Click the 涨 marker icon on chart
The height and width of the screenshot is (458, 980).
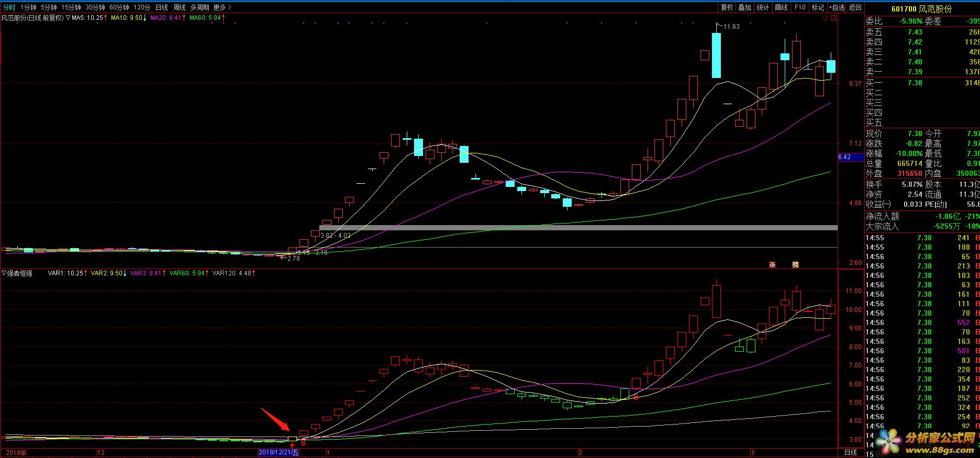tap(772, 264)
